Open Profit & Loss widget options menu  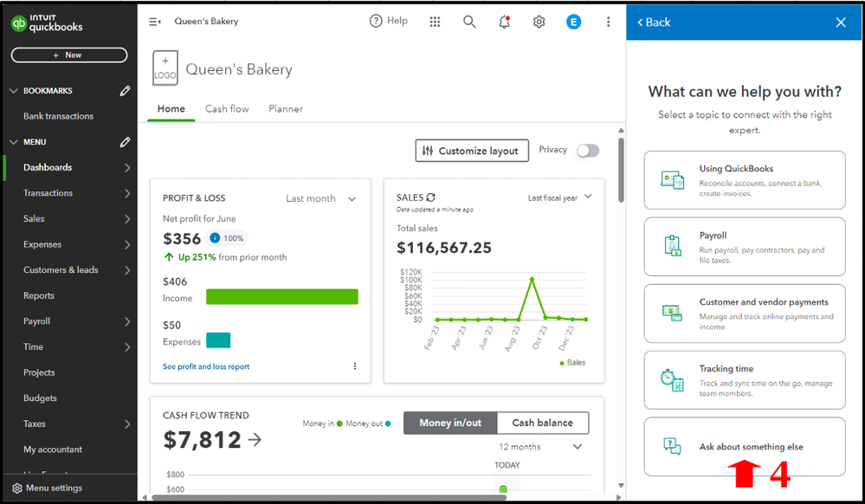pos(355,366)
